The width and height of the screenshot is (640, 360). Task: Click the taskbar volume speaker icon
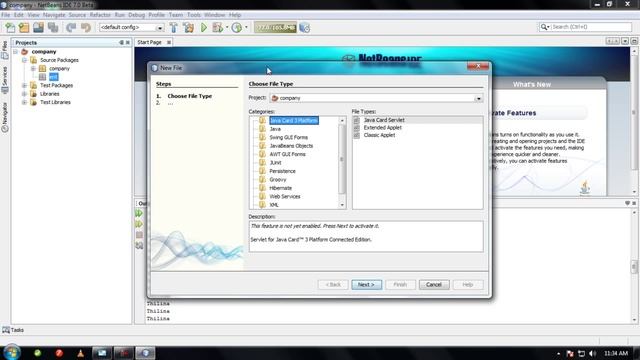[593, 353]
